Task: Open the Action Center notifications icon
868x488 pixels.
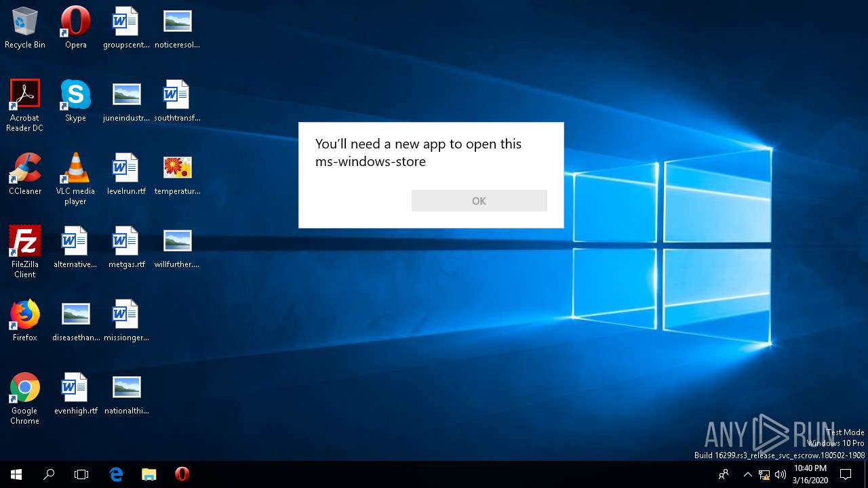Action: (x=846, y=474)
